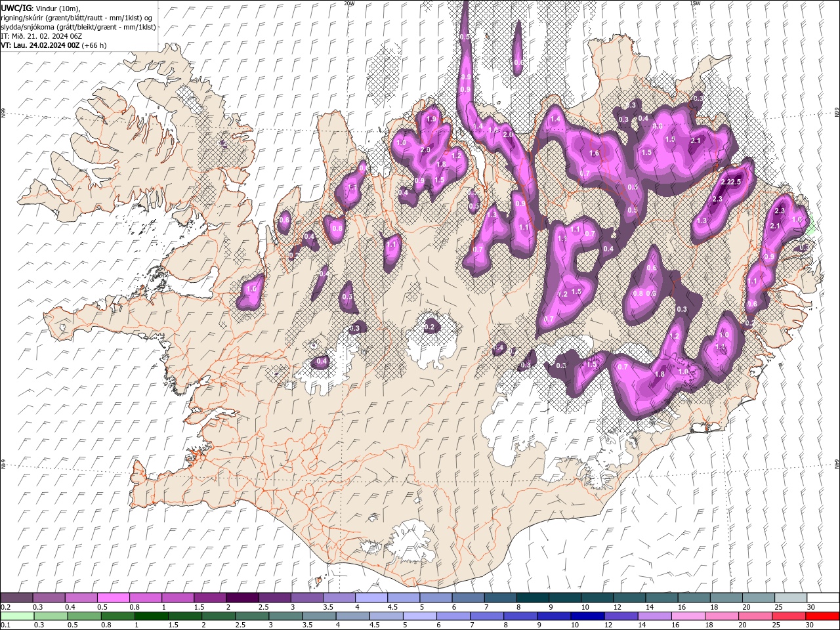Select the blue rain swatch labeled 9
The width and height of the screenshot is (840, 630).
tap(553, 616)
